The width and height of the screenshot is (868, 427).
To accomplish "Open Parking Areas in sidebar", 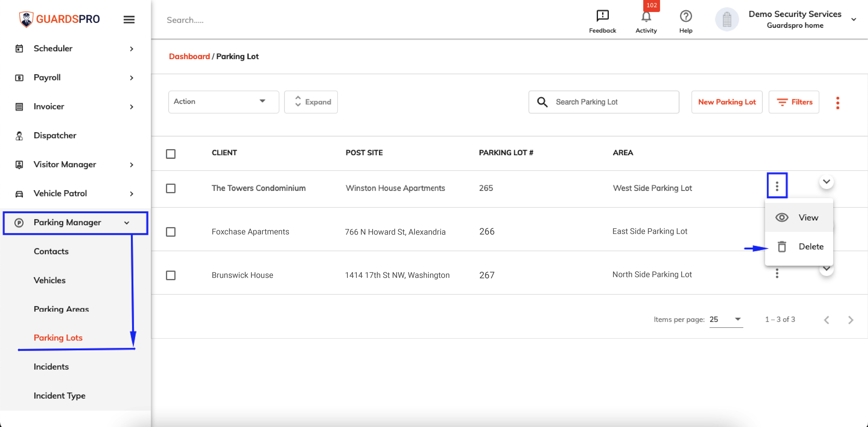I will (61, 309).
